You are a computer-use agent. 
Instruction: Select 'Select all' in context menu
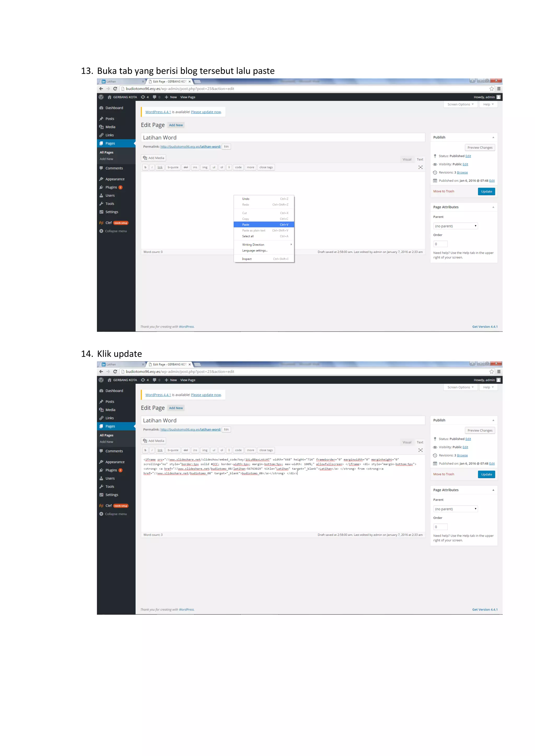(x=248, y=236)
